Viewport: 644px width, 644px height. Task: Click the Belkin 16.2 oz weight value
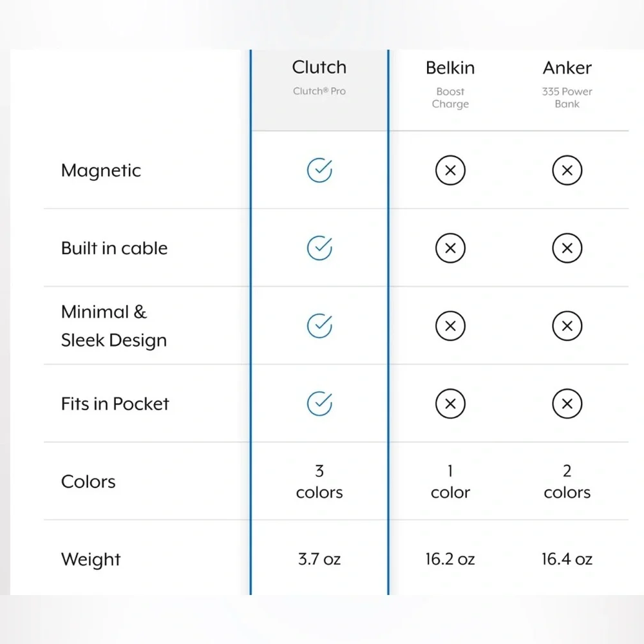coord(450,559)
